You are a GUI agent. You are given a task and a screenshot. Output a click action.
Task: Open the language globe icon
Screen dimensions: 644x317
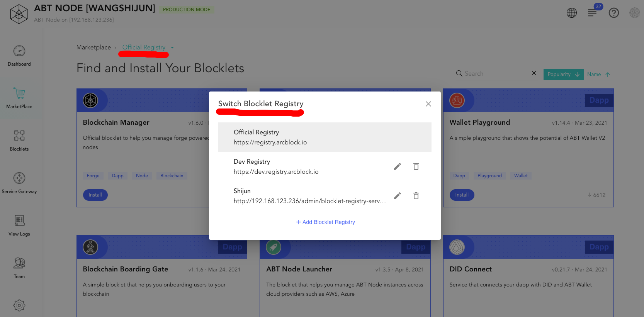coord(571,13)
